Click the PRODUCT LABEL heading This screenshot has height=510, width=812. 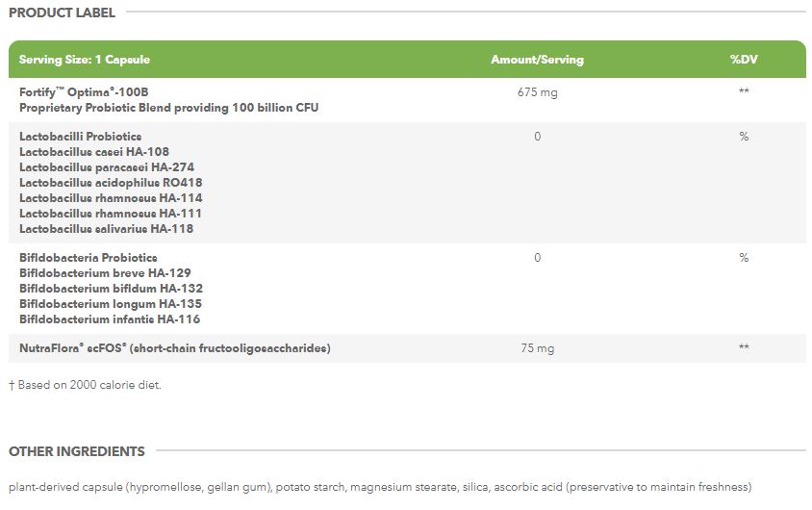click(62, 13)
